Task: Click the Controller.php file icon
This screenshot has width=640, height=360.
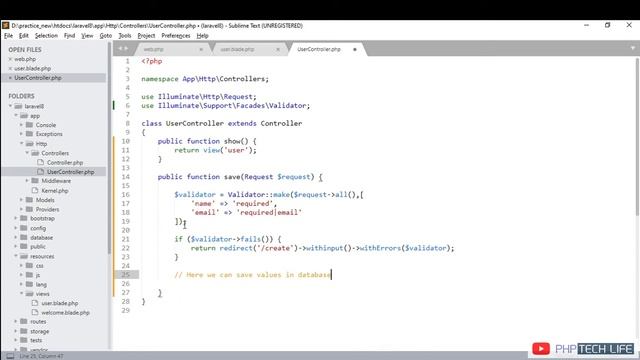Action: tap(40, 162)
